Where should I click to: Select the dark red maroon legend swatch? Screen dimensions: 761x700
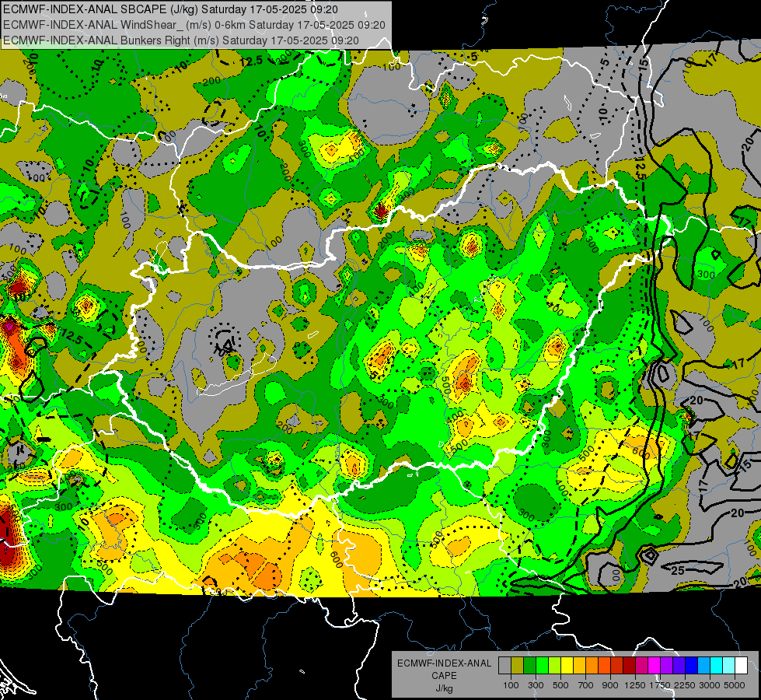(630, 665)
